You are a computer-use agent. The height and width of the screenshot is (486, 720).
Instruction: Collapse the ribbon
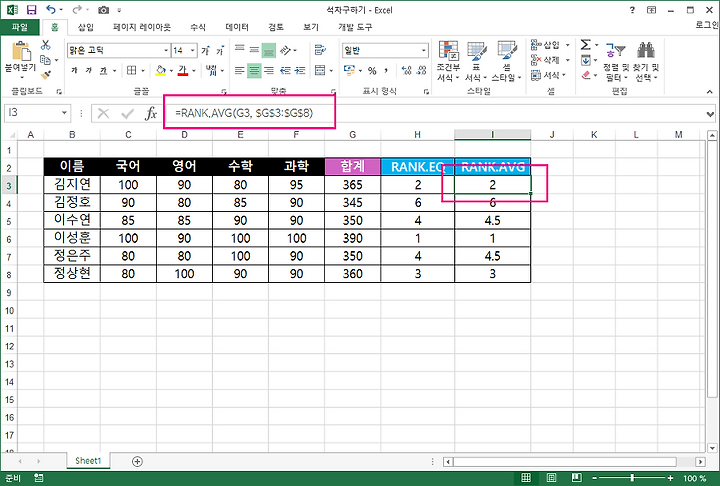click(709, 92)
